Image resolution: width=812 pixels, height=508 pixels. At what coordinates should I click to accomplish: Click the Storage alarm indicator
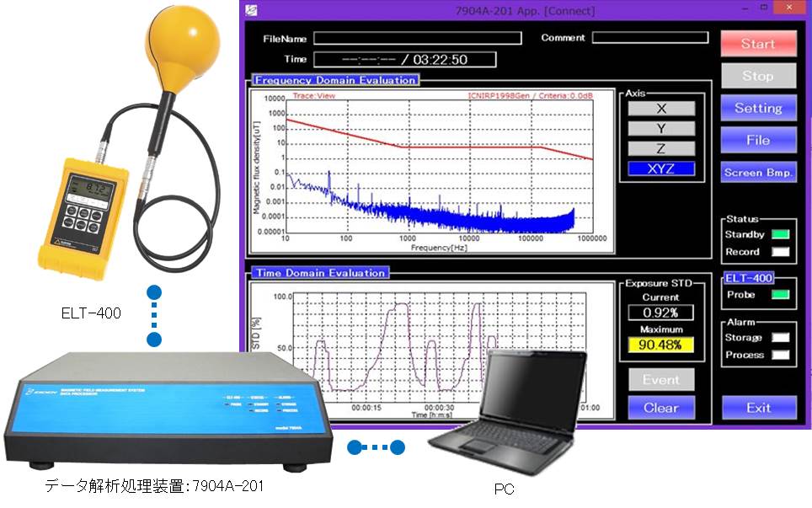pos(783,338)
